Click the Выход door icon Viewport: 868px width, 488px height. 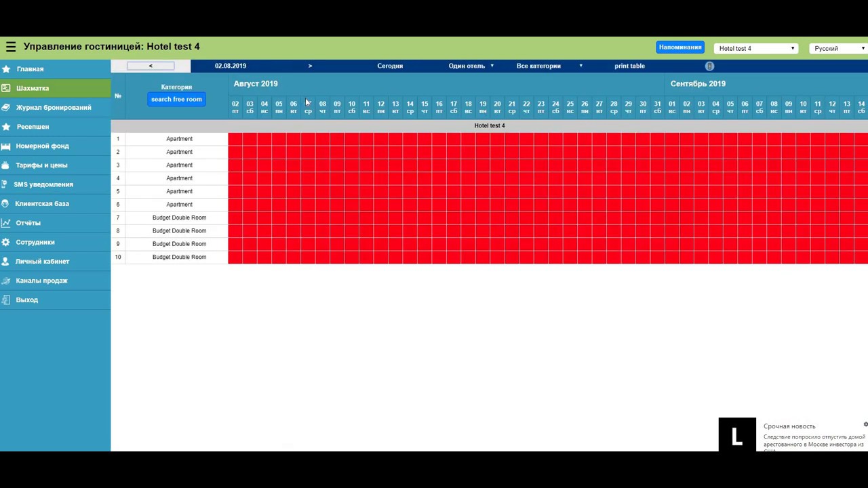point(6,300)
